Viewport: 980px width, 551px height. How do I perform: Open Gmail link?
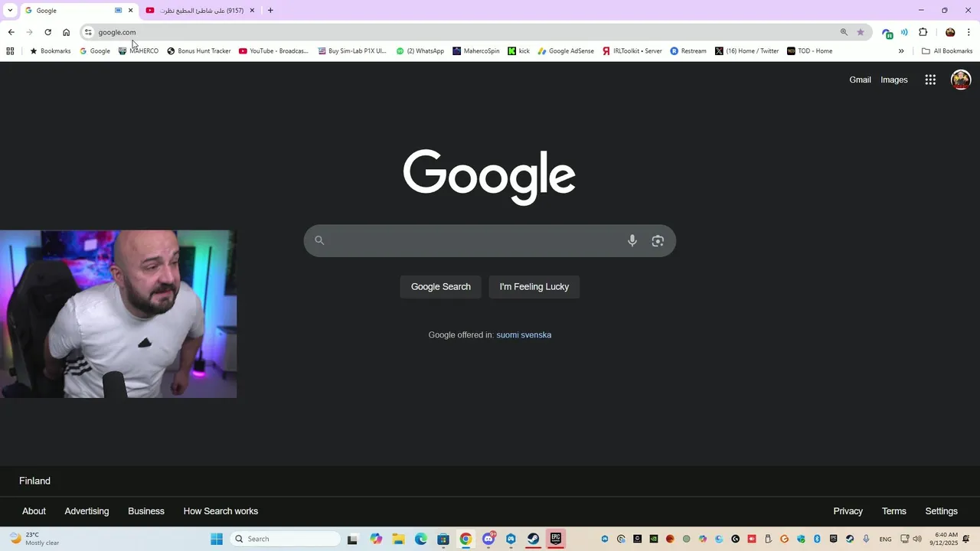(x=860, y=80)
